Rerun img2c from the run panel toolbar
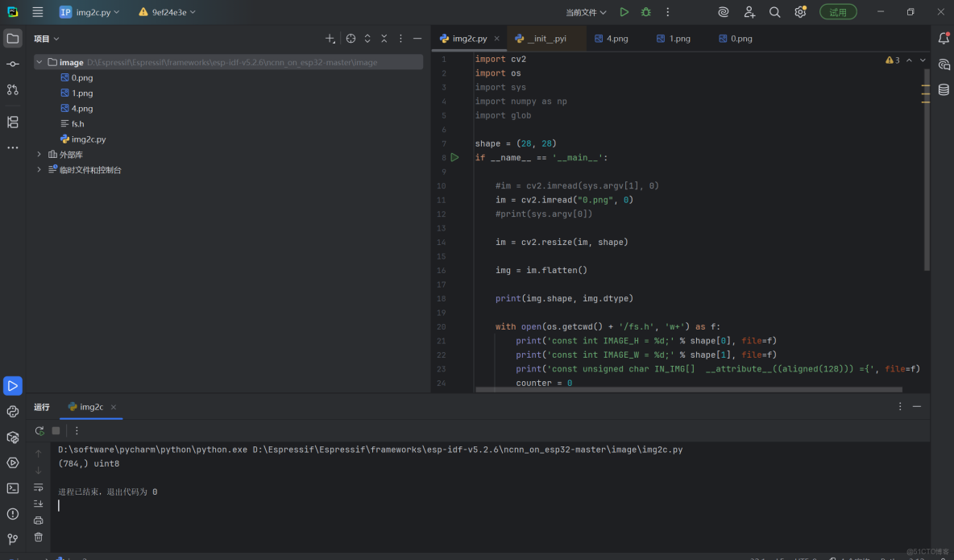 [x=39, y=431]
